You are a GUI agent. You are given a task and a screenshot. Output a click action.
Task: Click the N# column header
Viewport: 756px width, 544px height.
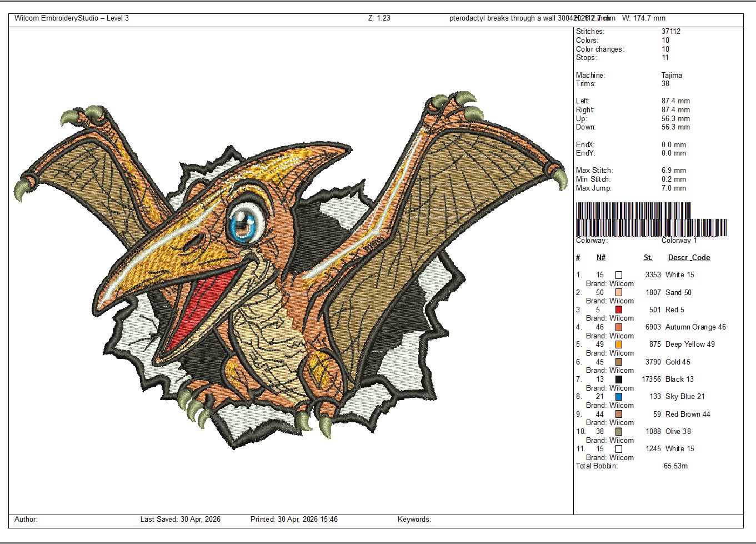(600, 258)
